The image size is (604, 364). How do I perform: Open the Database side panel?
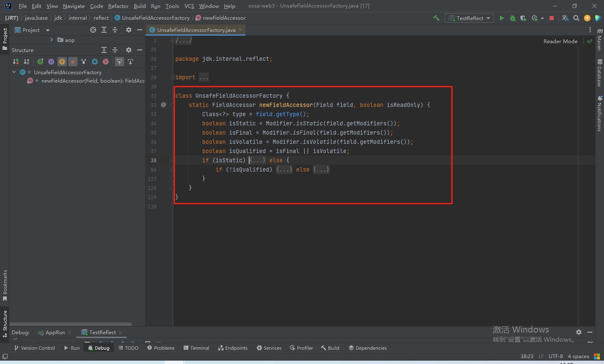pos(599,73)
